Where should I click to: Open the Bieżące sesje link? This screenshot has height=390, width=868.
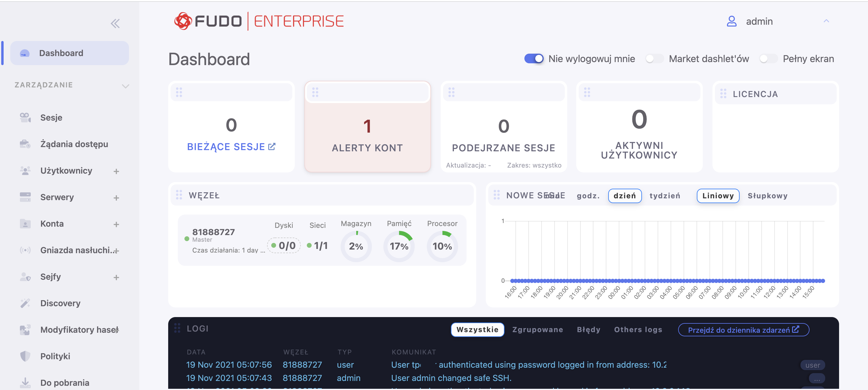click(231, 147)
